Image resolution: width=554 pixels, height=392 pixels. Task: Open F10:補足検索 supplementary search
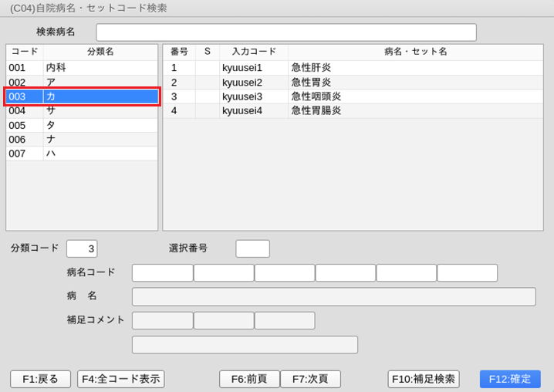pos(423,379)
